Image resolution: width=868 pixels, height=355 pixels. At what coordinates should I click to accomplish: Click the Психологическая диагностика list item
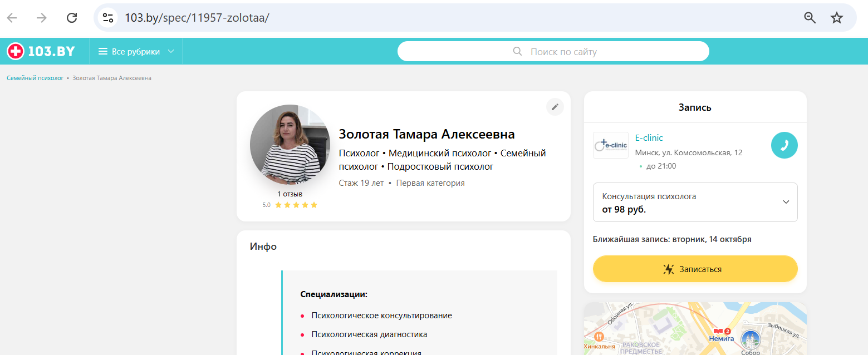point(369,334)
